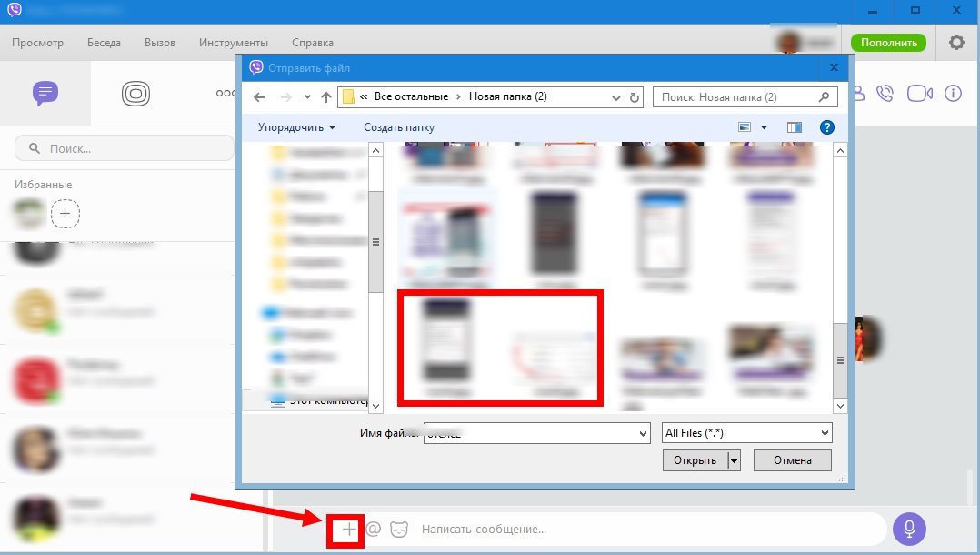The width and height of the screenshot is (980, 555).
Task: Start a video call in Viber
Action: [920, 94]
